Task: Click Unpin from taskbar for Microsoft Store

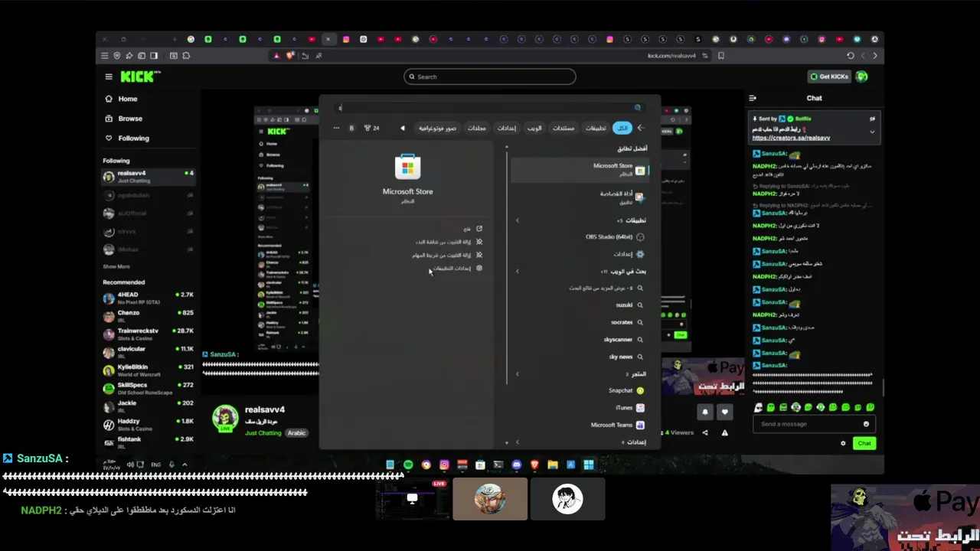Action: click(447, 255)
